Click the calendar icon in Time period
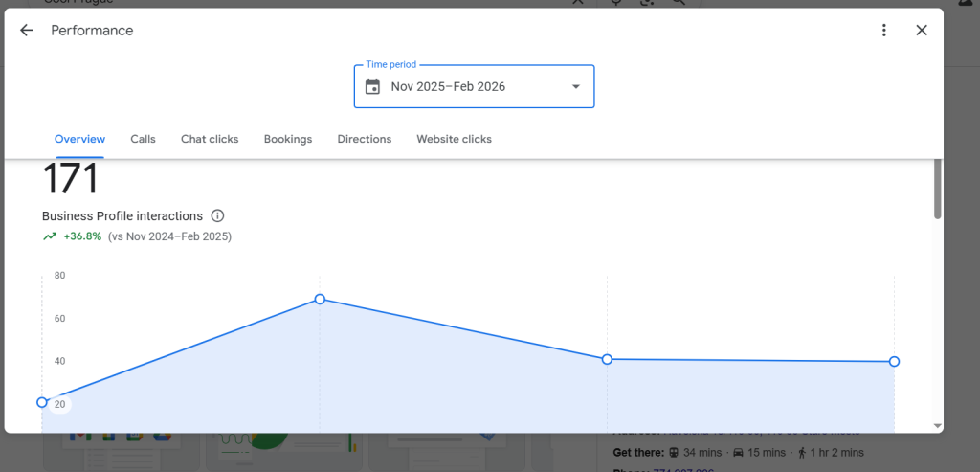This screenshot has height=472, width=980. tap(372, 87)
